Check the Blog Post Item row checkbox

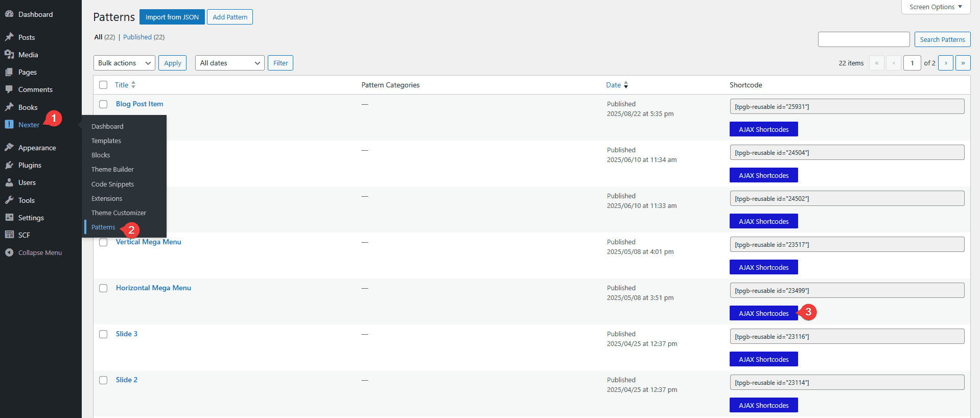coord(103,104)
